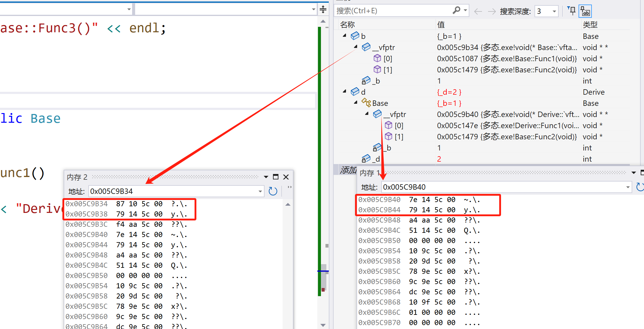Open address history dropdown in 内存 2
The width and height of the screenshot is (644, 329).
pos(260,191)
